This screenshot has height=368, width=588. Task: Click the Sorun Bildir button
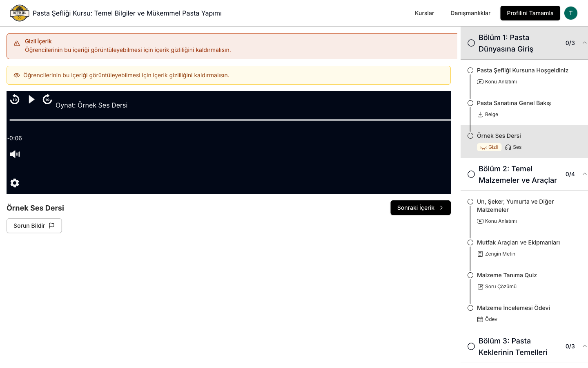click(34, 226)
